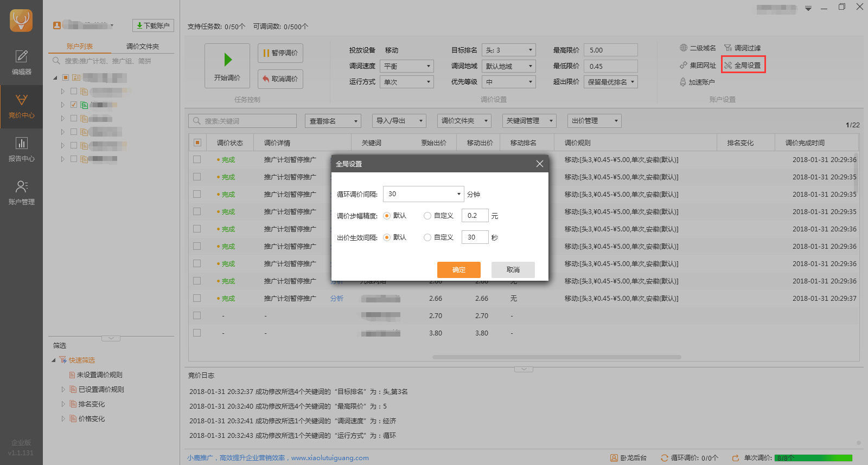Select 默认 radio for 调价步幅精度
Screen dimensions: 868x465
tap(387, 216)
